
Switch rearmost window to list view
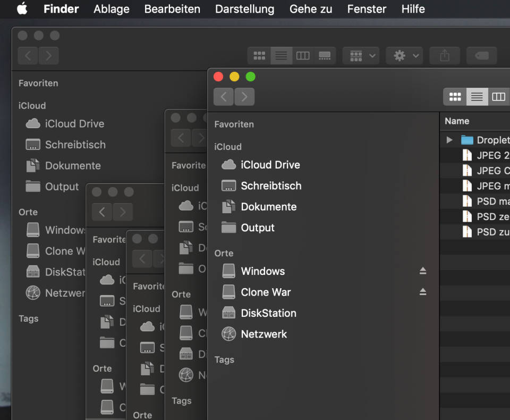(281, 56)
